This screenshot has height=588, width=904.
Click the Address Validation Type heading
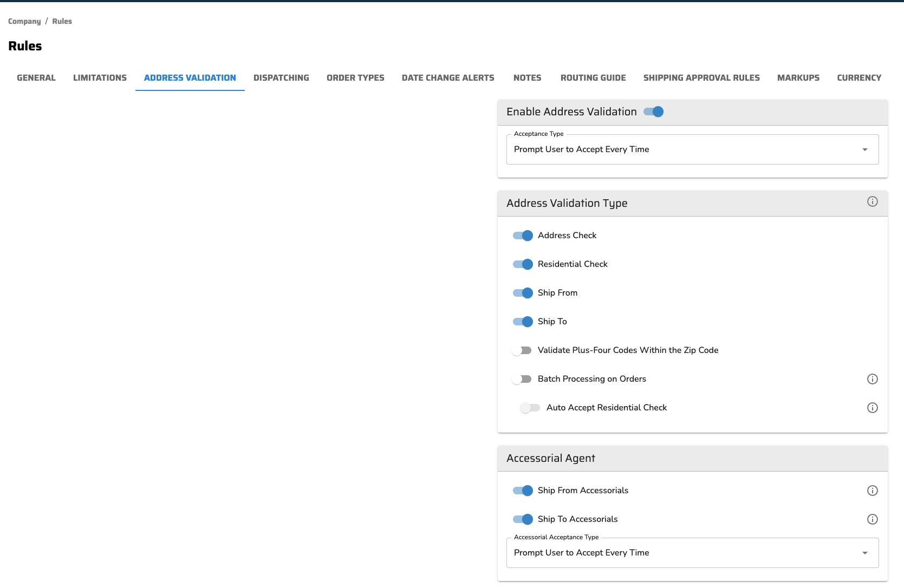pos(567,203)
